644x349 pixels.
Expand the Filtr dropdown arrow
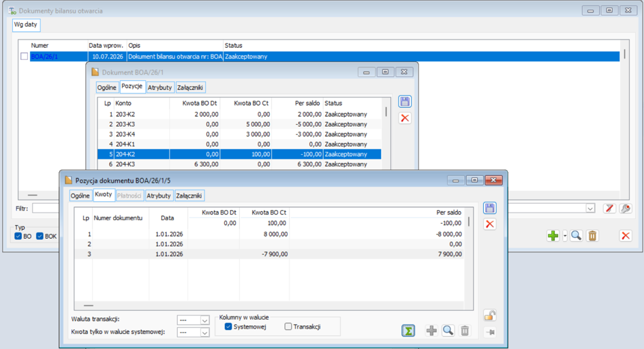coord(590,209)
